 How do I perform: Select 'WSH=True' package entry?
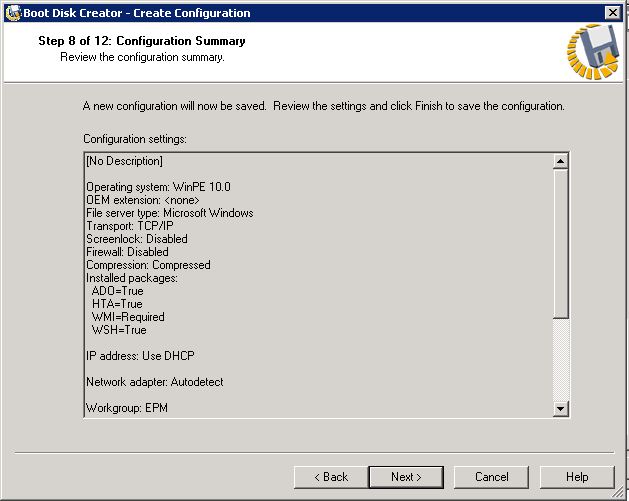119,330
